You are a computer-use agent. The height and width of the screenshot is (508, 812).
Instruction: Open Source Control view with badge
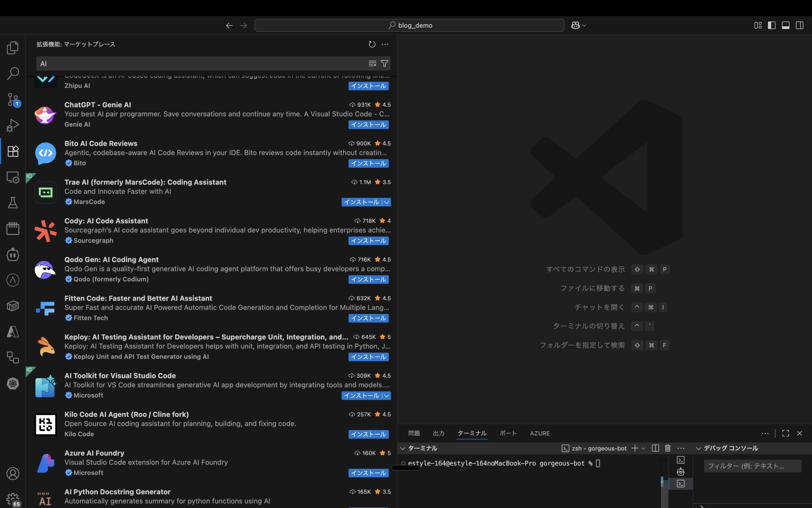[13, 99]
